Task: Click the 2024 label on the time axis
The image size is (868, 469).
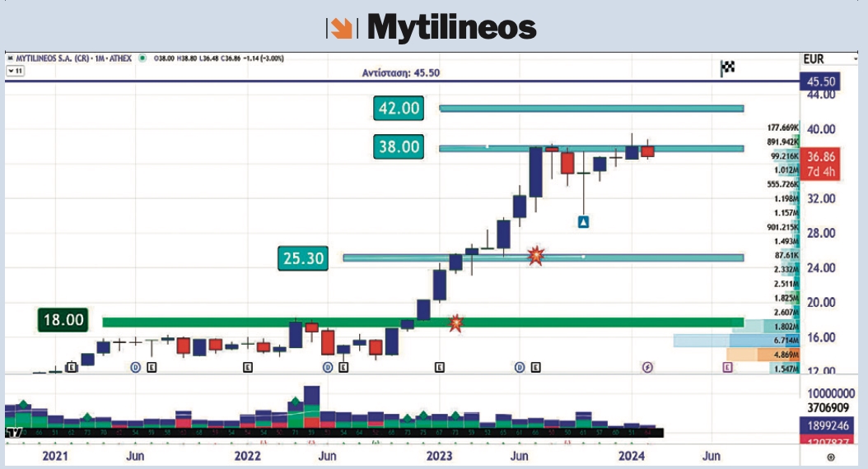Action: (x=631, y=456)
